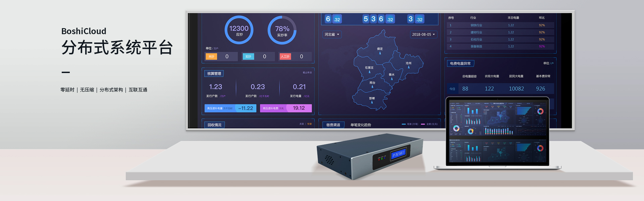The image size is (644, 201).
Task: Click the 12300 应抄 ring gauge
Action: tap(239, 30)
